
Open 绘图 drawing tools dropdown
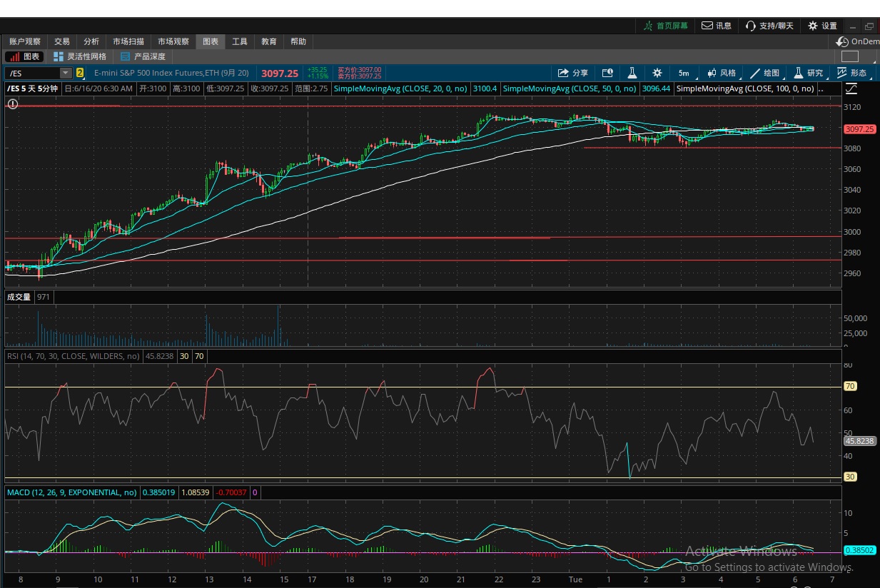pyautogui.click(x=765, y=73)
